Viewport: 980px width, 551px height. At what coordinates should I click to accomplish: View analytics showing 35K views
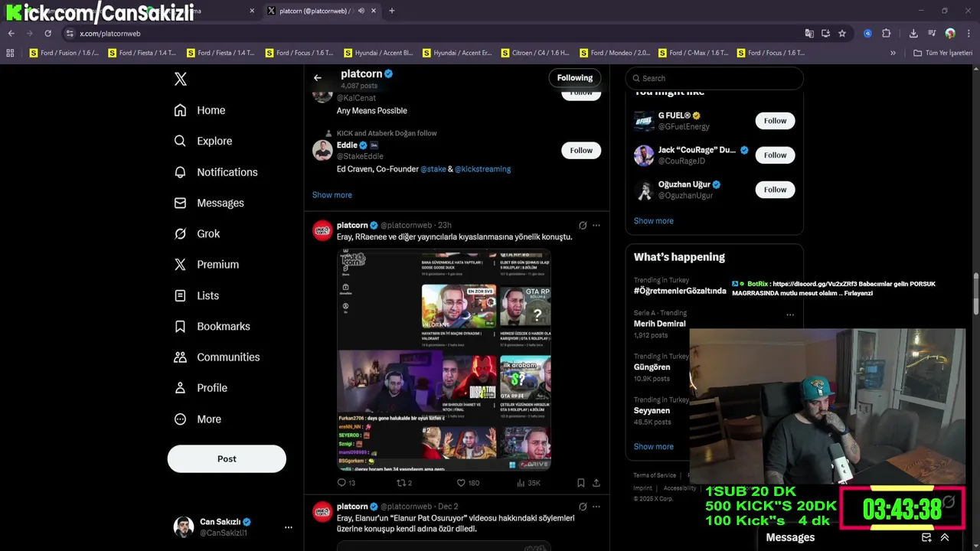pyautogui.click(x=528, y=483)
